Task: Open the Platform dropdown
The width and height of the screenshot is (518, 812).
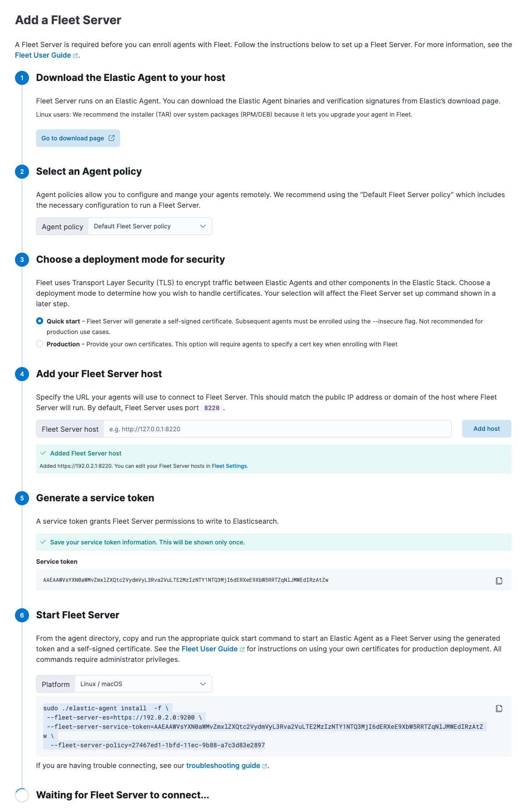Action: tap(143, 683)
